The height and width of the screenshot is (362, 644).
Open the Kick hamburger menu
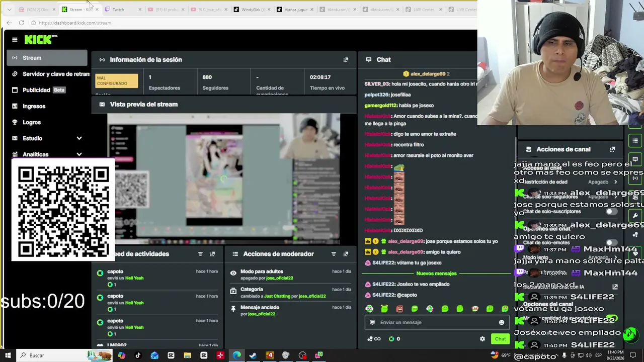tap(15, 40)
